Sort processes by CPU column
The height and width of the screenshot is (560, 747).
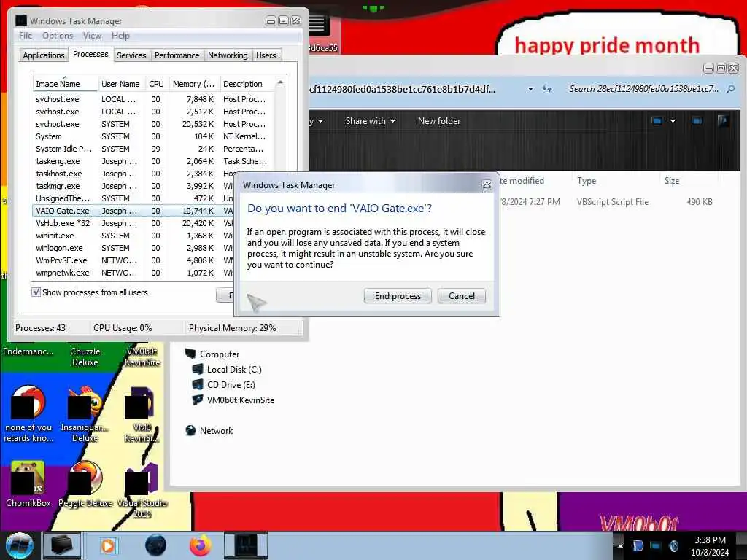click(x=156, y=84)
